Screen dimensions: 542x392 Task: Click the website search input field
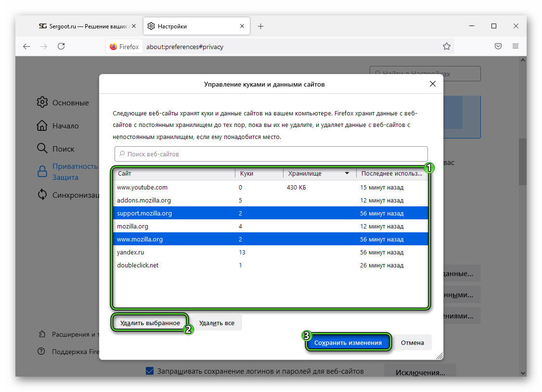(271, 154)
